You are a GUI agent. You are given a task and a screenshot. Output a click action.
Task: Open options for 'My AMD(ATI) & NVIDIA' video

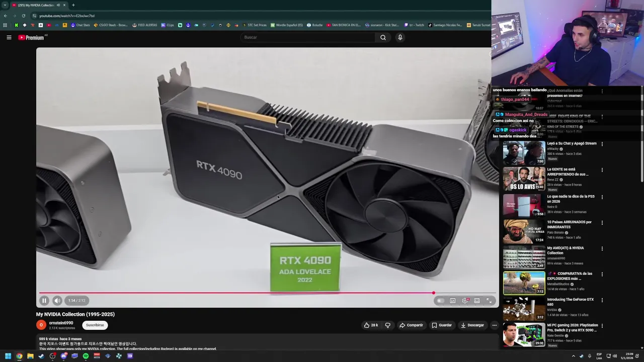602,248
